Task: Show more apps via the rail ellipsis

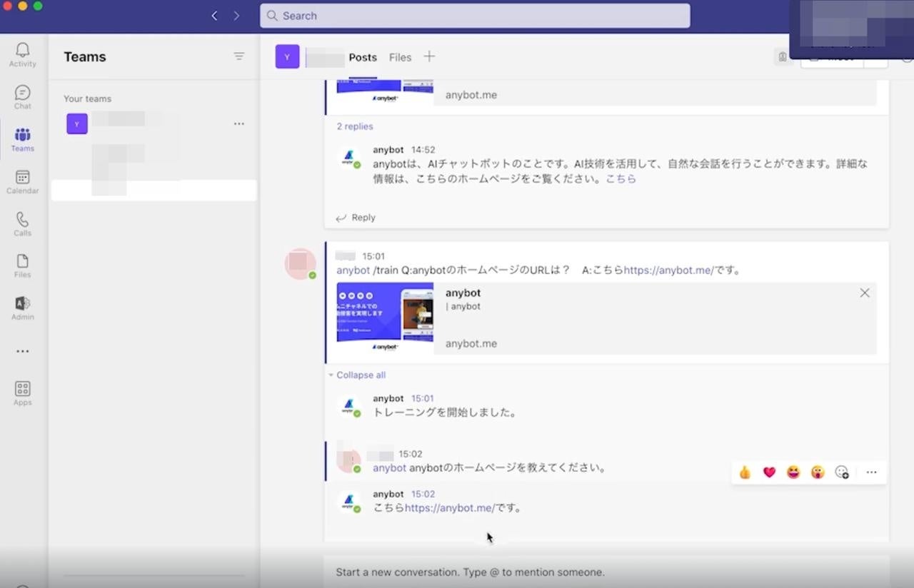Action: tap(22, 351)
